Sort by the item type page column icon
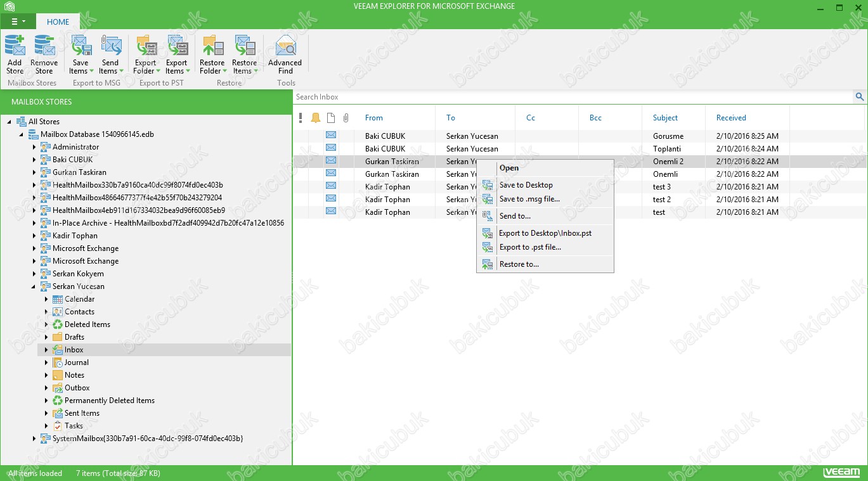Screen dimensions: 868x481 (x=331, y=118)
